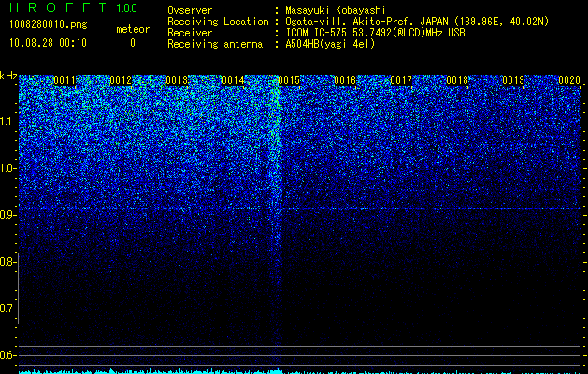Click the 0.7 kHz axis label
The image size is (588, 374).
point(8,309)
